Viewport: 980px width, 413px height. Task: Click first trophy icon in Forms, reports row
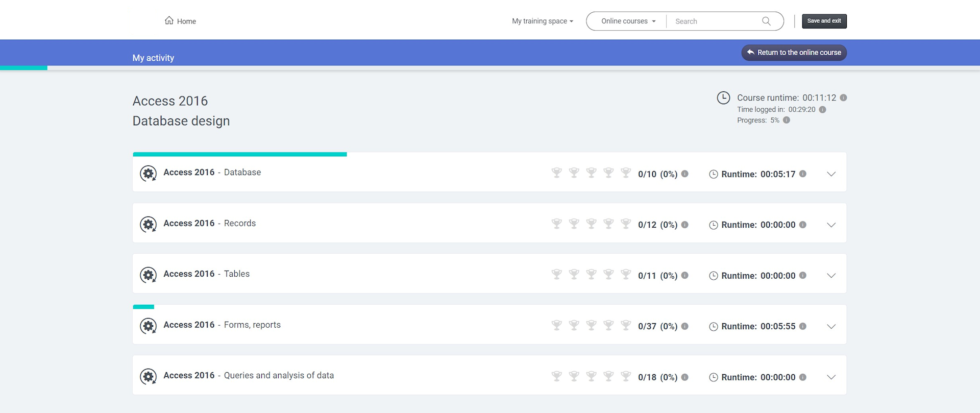(557, 325)
